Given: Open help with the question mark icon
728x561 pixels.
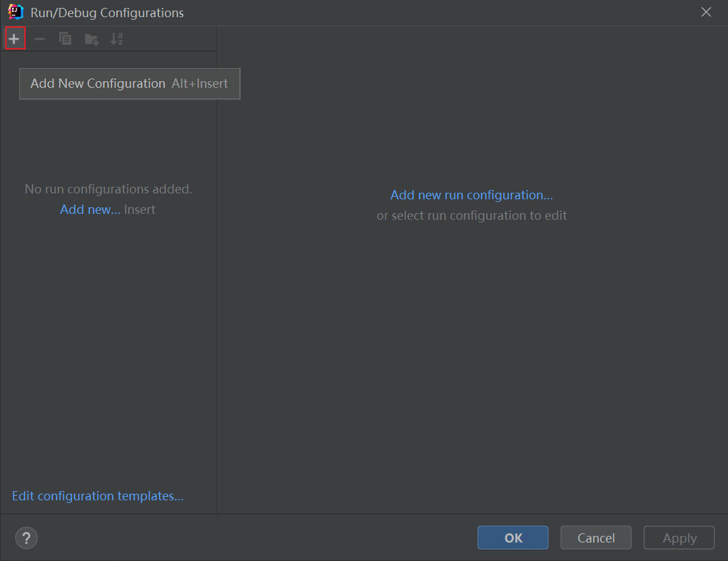Looking at the screenshot, I should click(x=26, y=538).
